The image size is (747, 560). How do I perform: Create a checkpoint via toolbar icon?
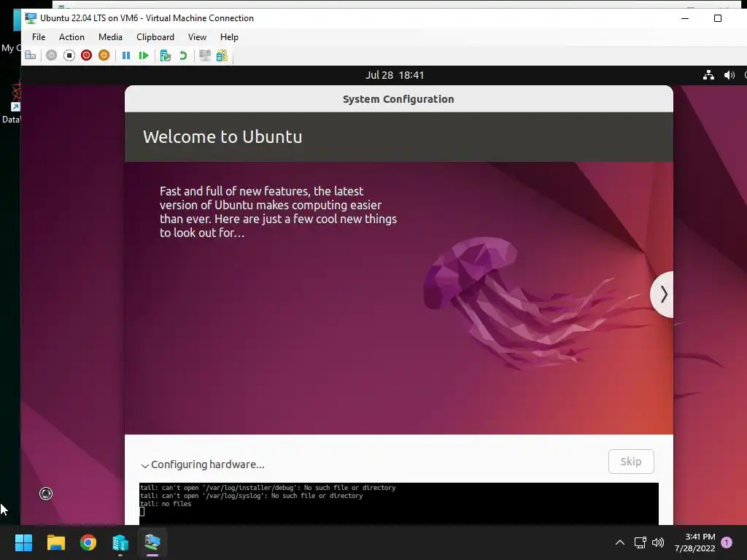coord(166,55)
